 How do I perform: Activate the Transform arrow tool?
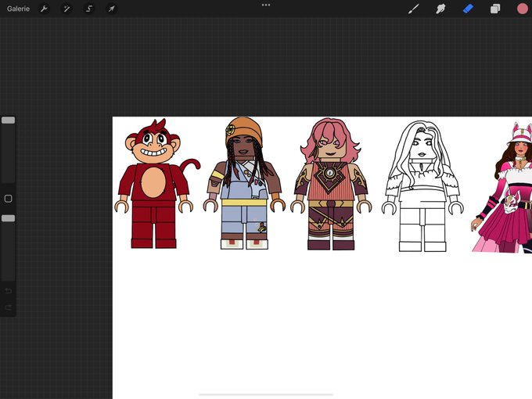[x=112, y=9]
